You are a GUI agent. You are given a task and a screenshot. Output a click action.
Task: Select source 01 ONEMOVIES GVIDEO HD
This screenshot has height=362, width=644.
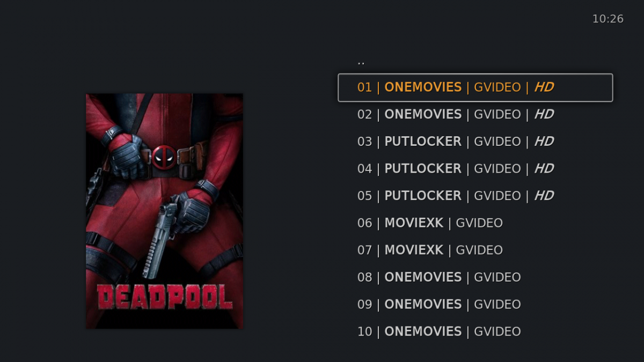(x=475, y=87)
